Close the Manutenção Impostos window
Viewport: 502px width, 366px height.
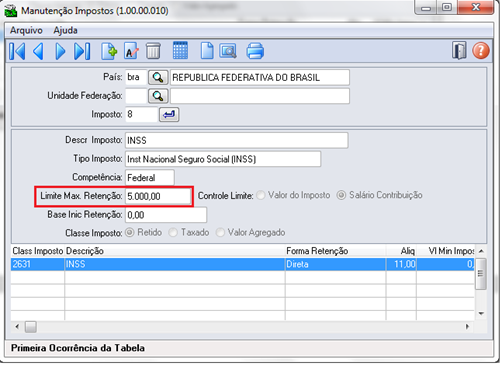(476, 7)
